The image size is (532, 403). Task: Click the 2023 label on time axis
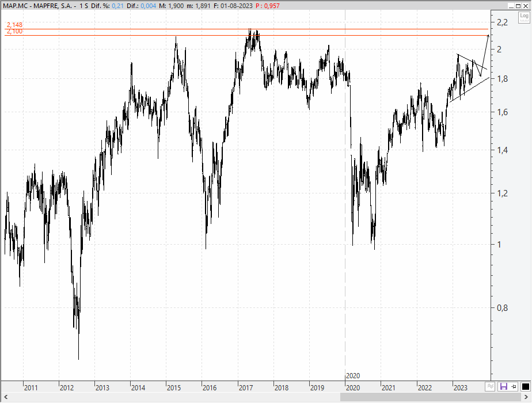coord(461,387)
